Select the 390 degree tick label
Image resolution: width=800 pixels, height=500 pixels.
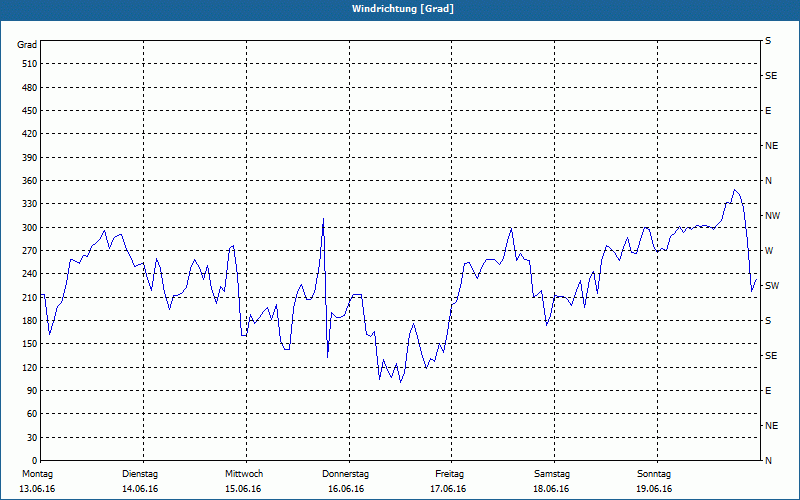click(29, 158)
